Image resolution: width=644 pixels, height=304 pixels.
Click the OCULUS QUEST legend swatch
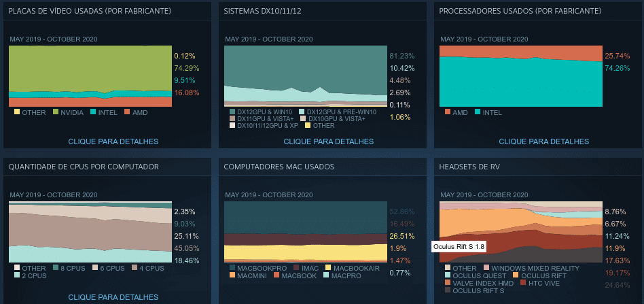[x=448, y=275]
